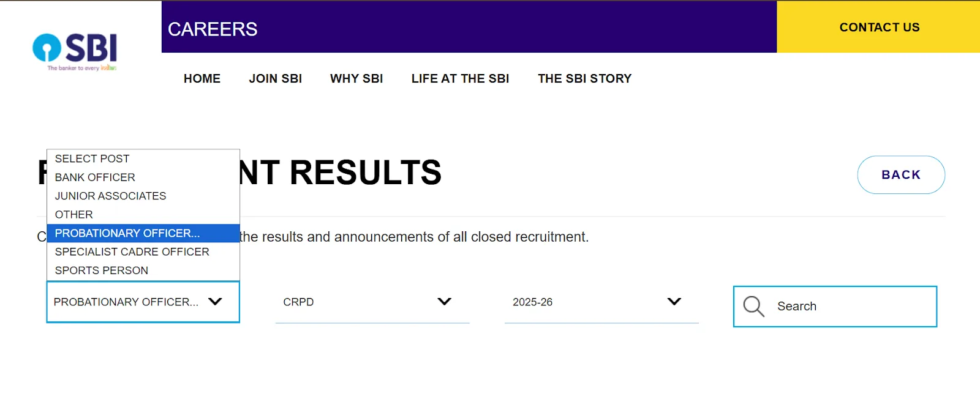The image size is (980, 402).
Task: Navigate to JOIN SBI menu
Action: tap(275, 78)
